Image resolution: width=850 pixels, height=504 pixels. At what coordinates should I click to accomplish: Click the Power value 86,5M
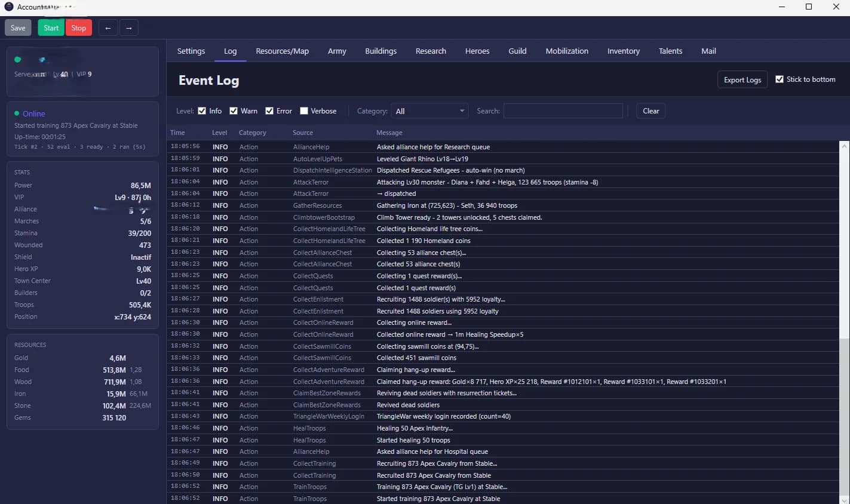click(x=141, y=185)
